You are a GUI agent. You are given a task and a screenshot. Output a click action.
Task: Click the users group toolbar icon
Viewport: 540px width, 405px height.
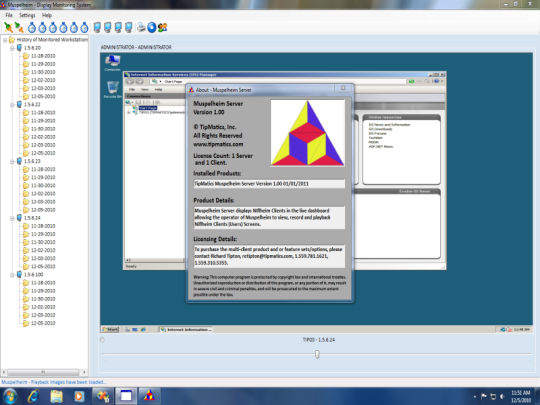(x=163, y=27)
